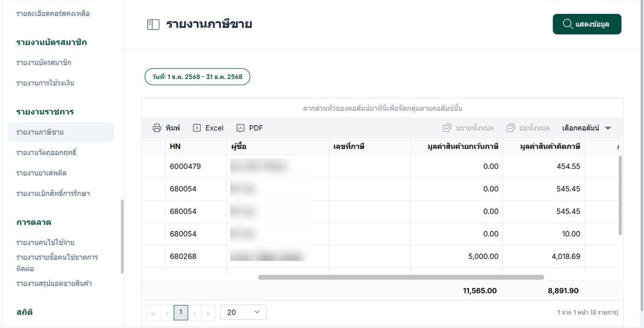Select รายงานยาเสพติด from the sidebar menu
Screen dimensions: 644x328
coord(44,173)
